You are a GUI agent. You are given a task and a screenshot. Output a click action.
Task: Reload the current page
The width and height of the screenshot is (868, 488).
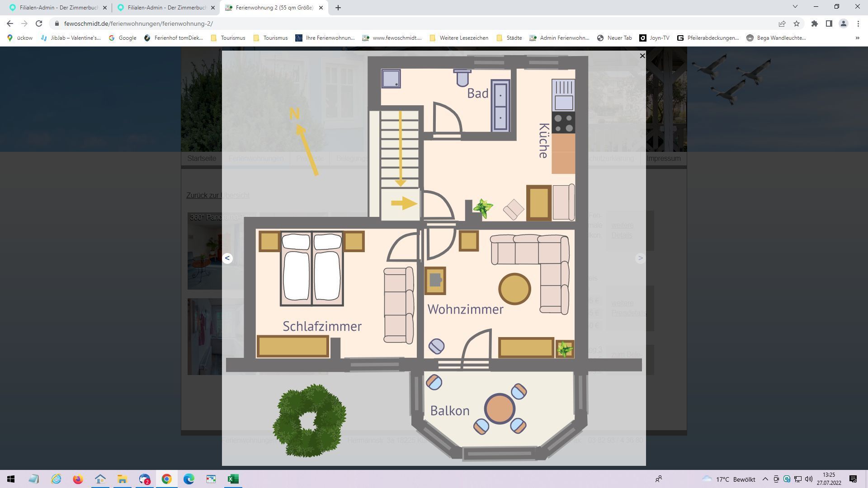coord(39,23)
